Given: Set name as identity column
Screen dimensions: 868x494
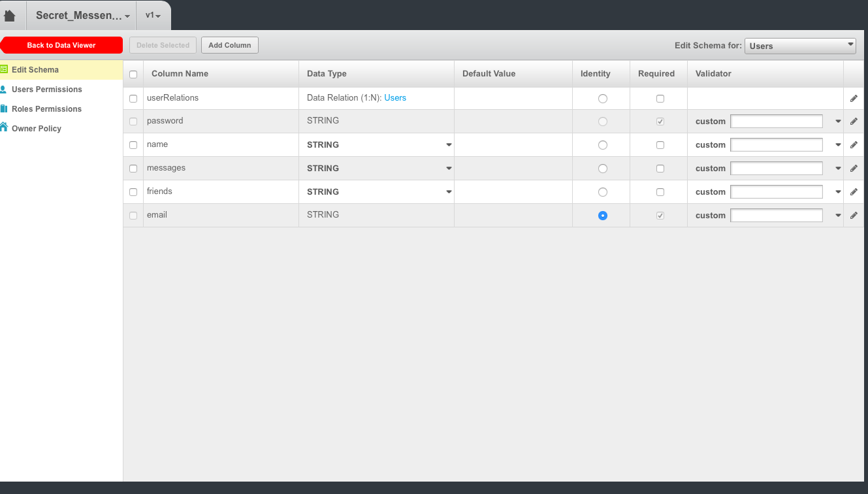Looking at the screenshot, I should pos(602,145).
